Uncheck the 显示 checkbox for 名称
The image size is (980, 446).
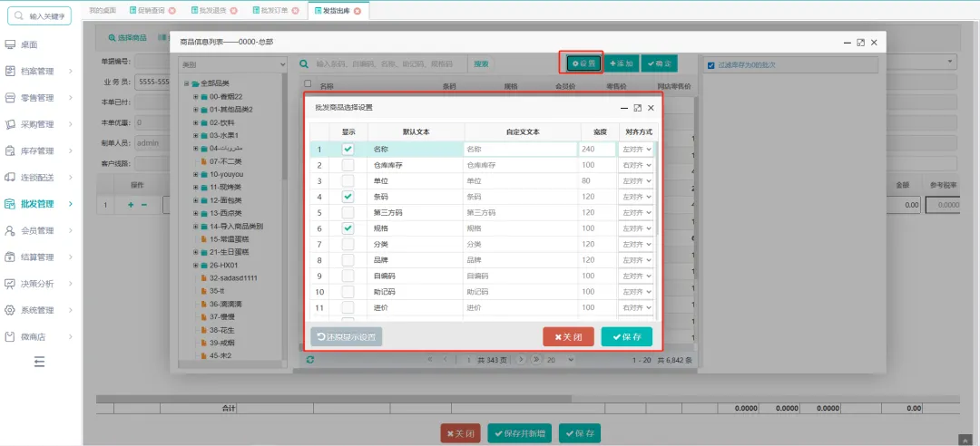pyautogui.click(x=348, y=150)
